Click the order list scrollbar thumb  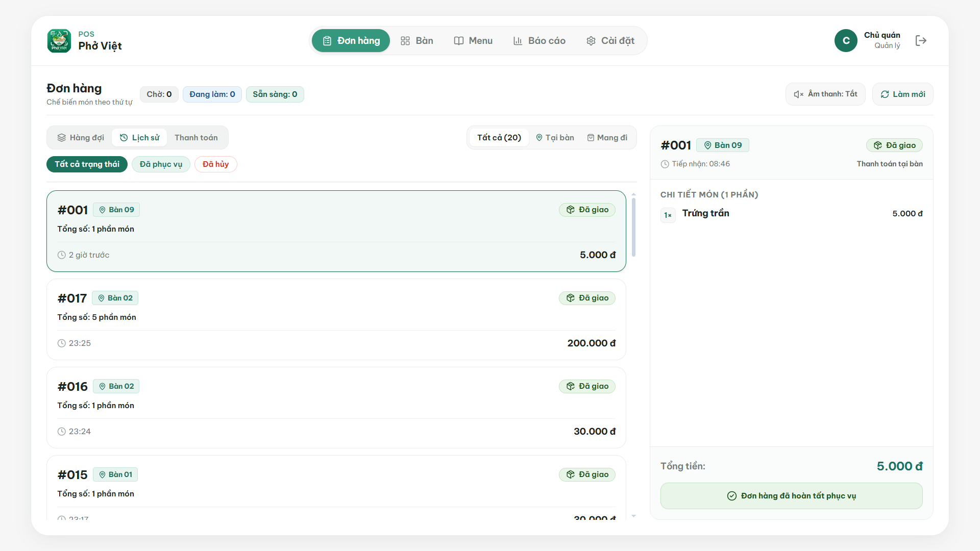[x=633, y=227]
